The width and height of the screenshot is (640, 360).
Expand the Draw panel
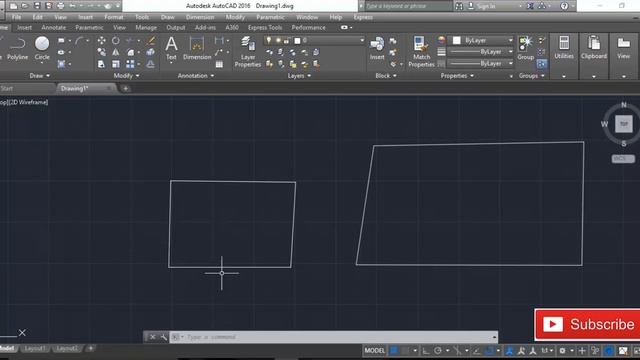click(40, 76)
